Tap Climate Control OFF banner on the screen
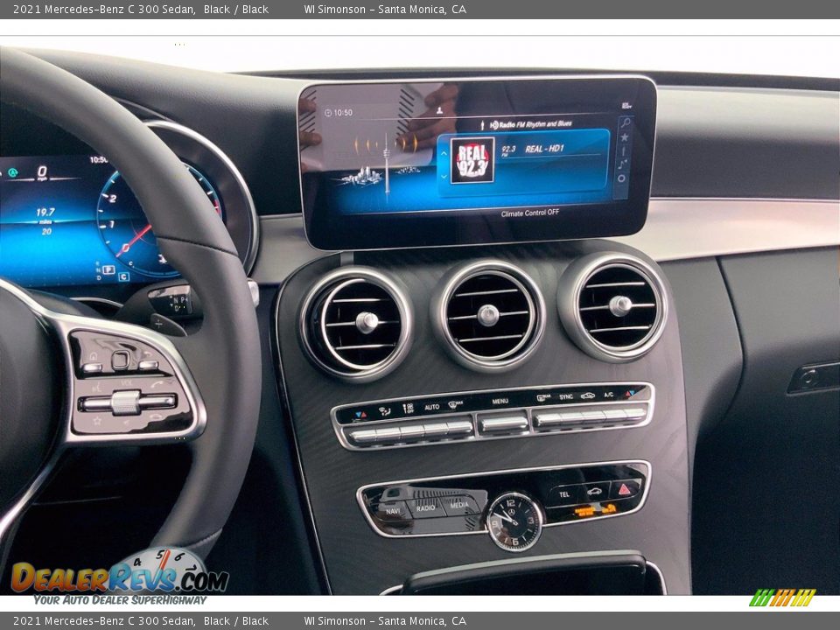Viewport: 840px width, 630px height. pos(532,212)
